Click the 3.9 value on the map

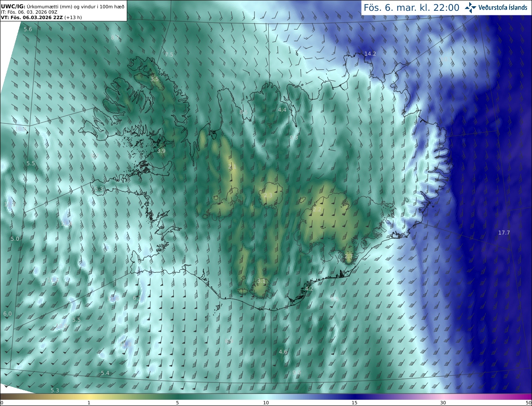tap(161, 151)
